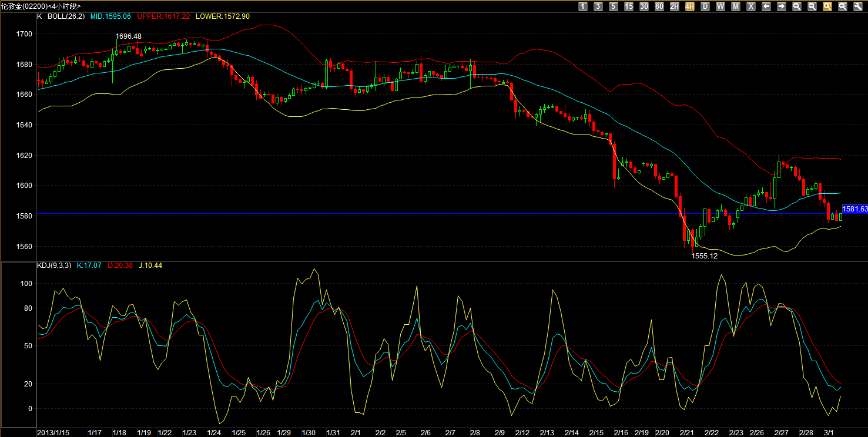The width and height of the screenshot is (868, 437).
Task: Click the 2/1 date on time axis
Action: point(356,432)
